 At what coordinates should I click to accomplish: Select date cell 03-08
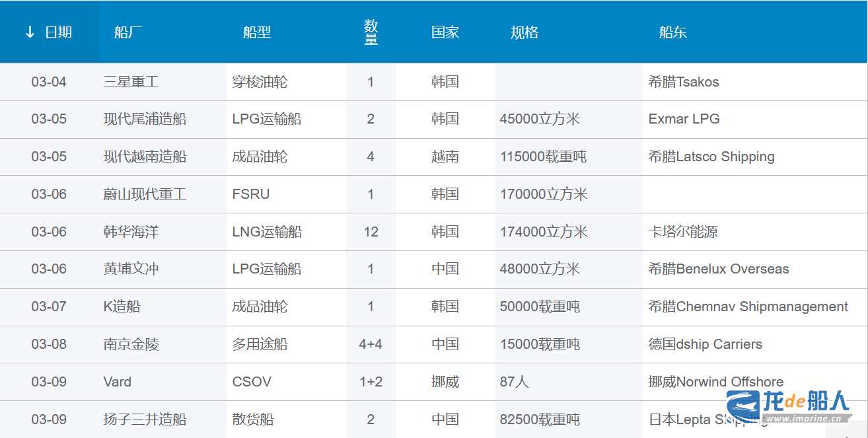coord(49,344)
